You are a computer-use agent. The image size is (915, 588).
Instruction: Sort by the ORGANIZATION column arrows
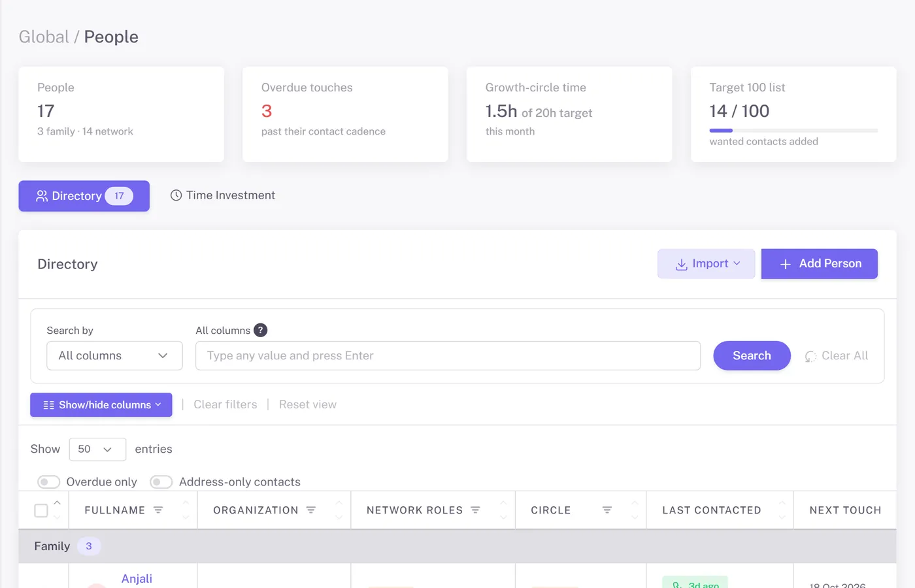339,510
